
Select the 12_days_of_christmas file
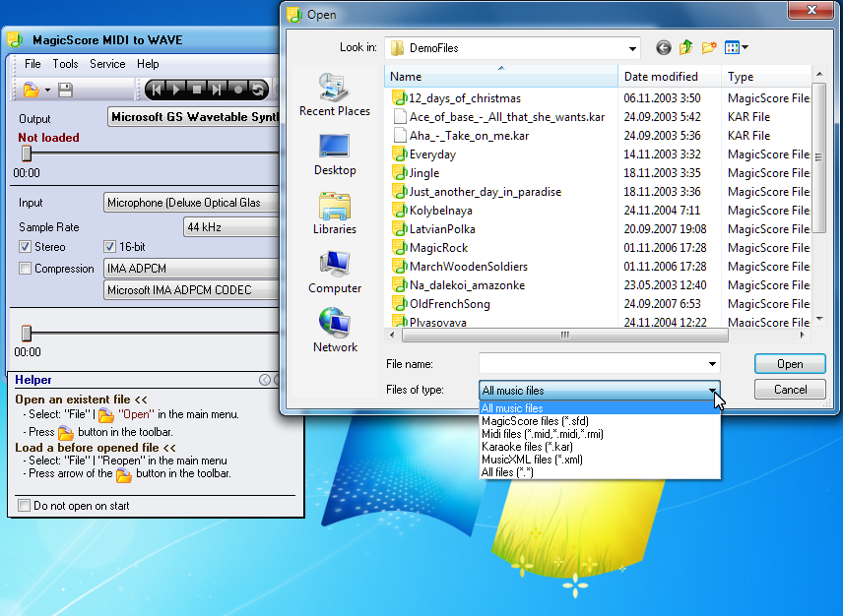456,98
